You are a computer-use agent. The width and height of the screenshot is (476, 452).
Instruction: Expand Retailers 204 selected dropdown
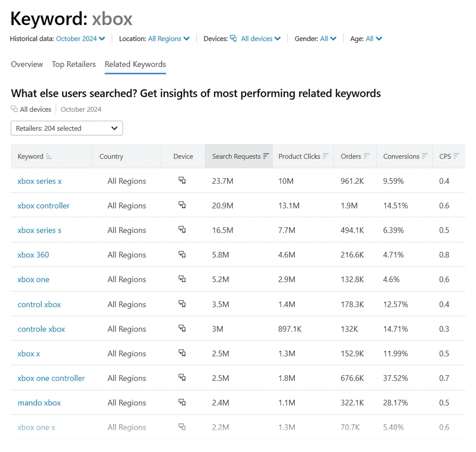tap(67, 128)
